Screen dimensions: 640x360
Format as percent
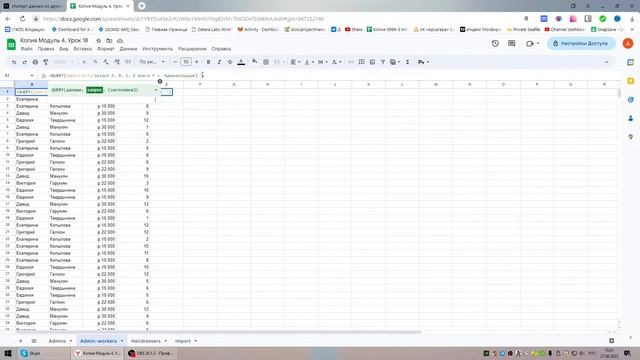tap(95, 62)
